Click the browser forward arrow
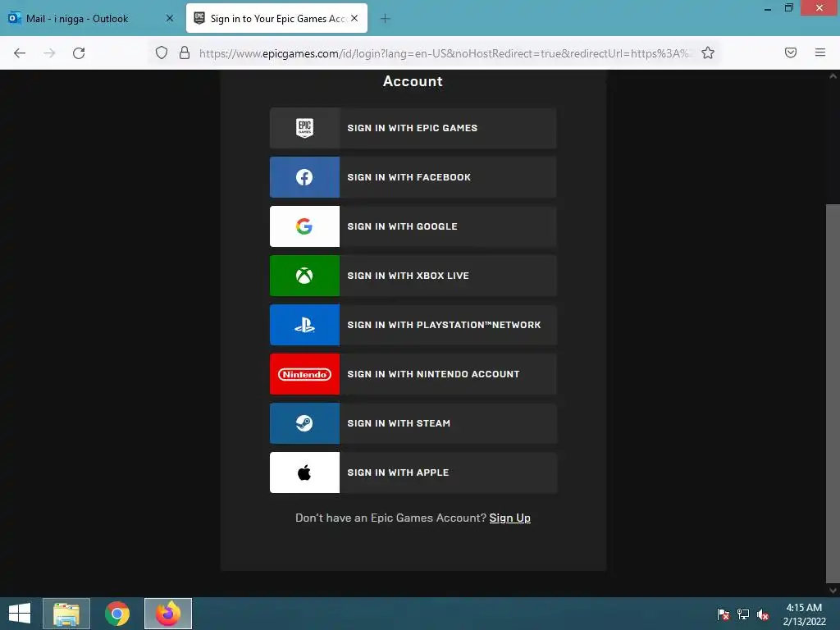The width and height of the screenshot is (840, 630). pos(49,53)
